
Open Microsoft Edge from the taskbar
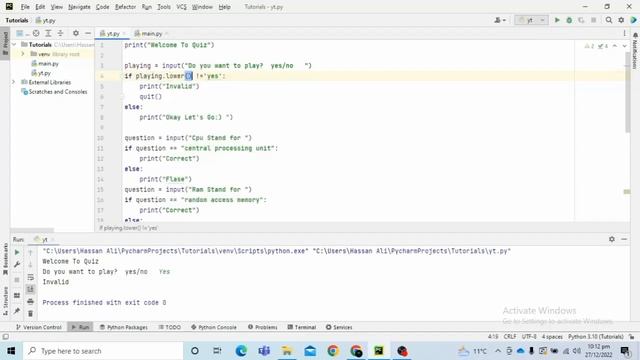point(241,351)
